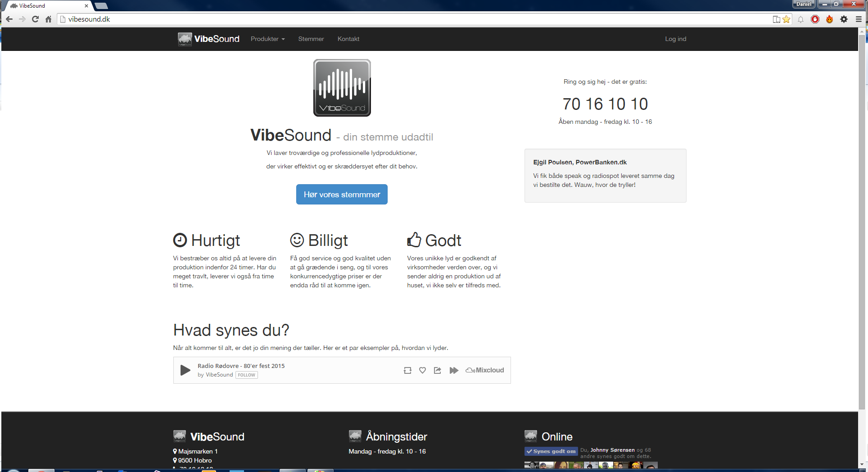Click the scrollbar down arrow
This screenshot has height=472, width=868.
pyautogui.click(x=862, y=464)
